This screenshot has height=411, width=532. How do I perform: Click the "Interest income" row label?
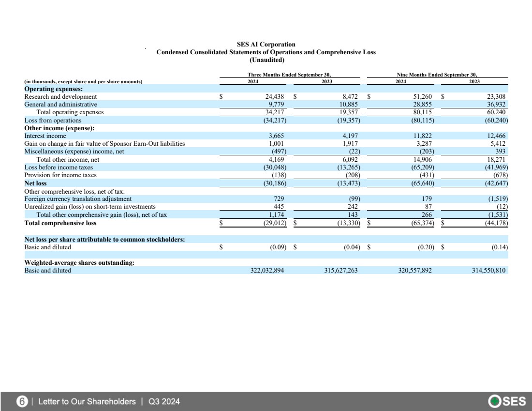[45, 136]
